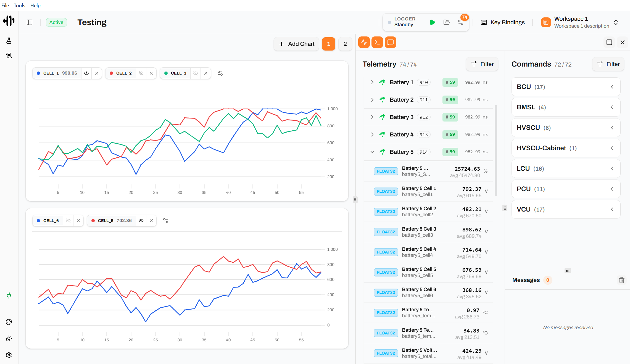Open logger settings with the 74 badge
Image resolution: width=630 pixels, height=364 pixels.
(461, 22)
